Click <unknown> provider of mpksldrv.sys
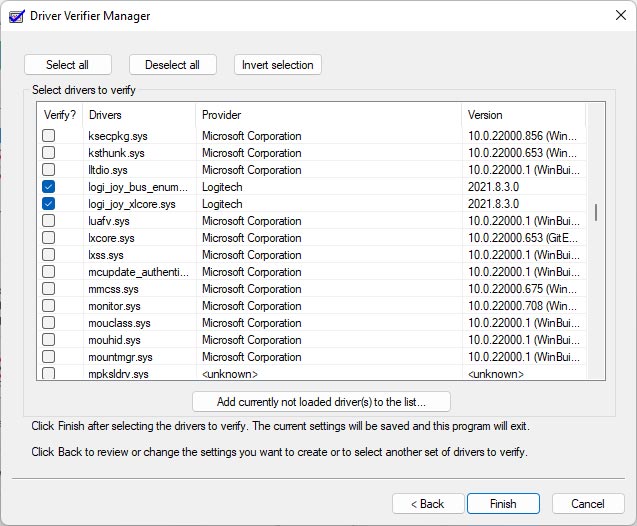The image size is (637, 526). [230, 374]
